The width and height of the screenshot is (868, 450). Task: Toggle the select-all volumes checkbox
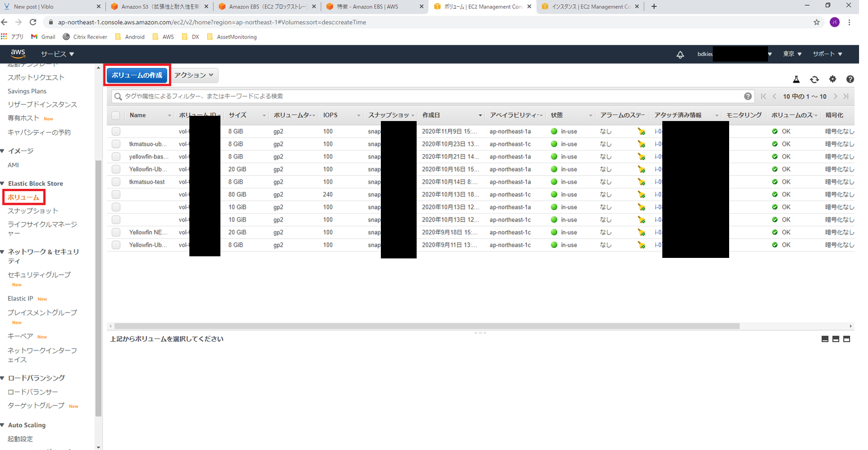pos(116,115)
